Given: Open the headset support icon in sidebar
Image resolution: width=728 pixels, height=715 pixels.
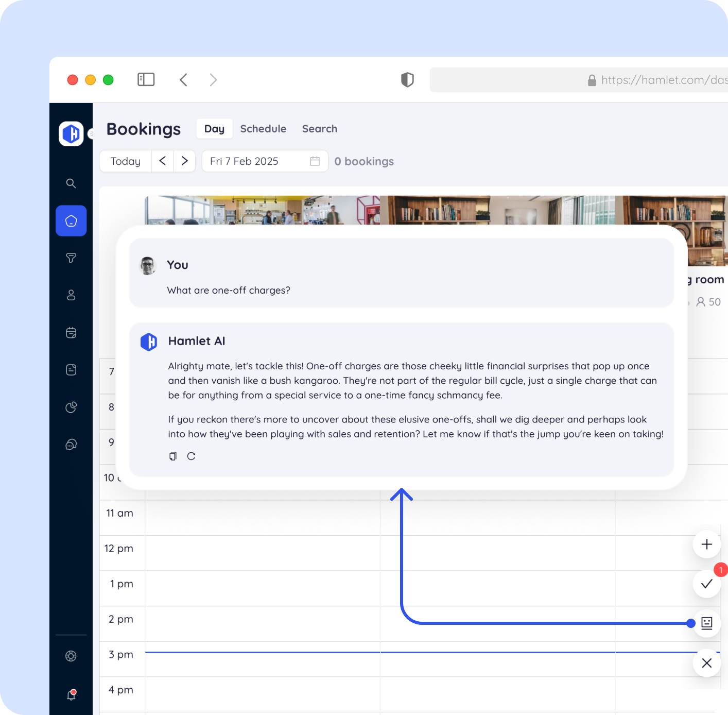Looking at the screenshot, I should point(71,444).
